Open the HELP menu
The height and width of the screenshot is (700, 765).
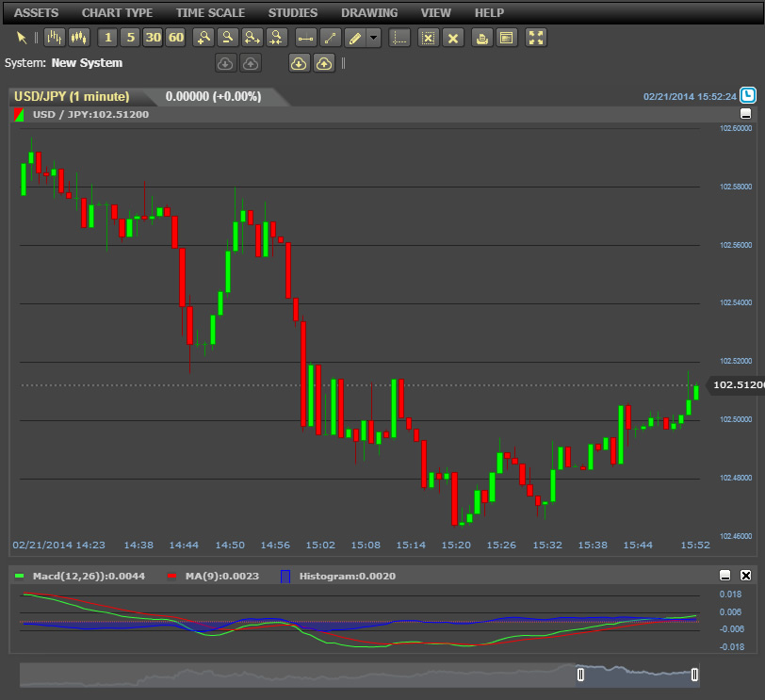click(489, 13)
